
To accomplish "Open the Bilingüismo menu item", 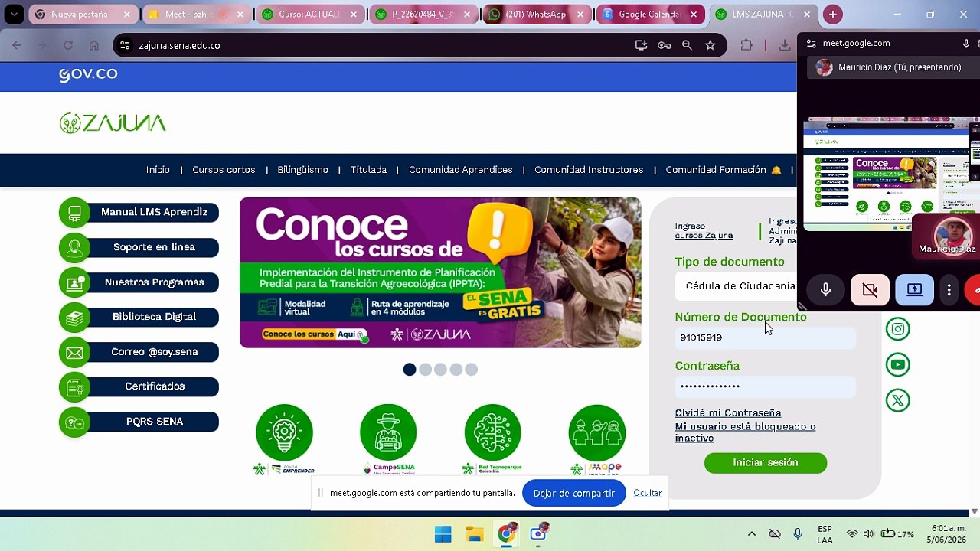I will point(302,170).
